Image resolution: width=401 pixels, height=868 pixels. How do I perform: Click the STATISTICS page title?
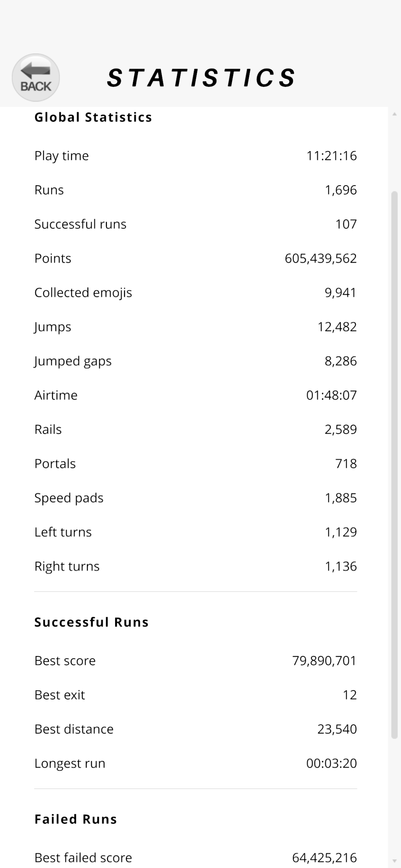pos(201,78)
